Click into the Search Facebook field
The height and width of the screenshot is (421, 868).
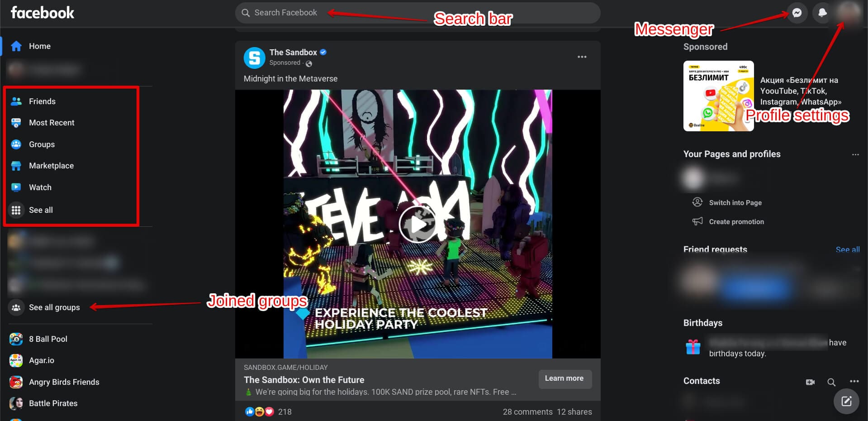tap(417, 13)
